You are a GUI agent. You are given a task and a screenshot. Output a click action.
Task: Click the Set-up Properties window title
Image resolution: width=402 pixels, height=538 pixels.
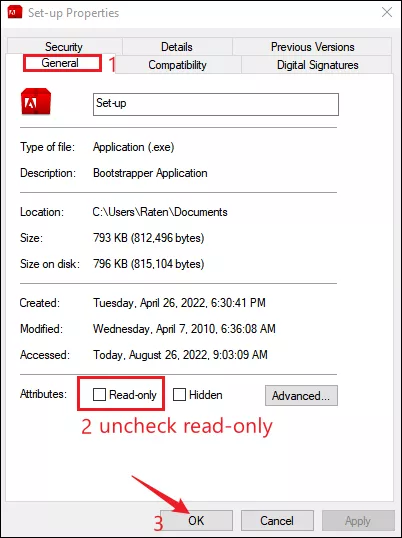tap(73, 13)
